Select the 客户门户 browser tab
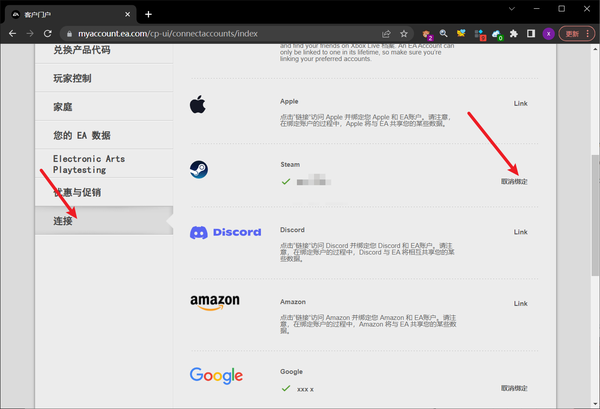Image resolution: width=600 pixels, height=409 pixels. click(71, 15)
